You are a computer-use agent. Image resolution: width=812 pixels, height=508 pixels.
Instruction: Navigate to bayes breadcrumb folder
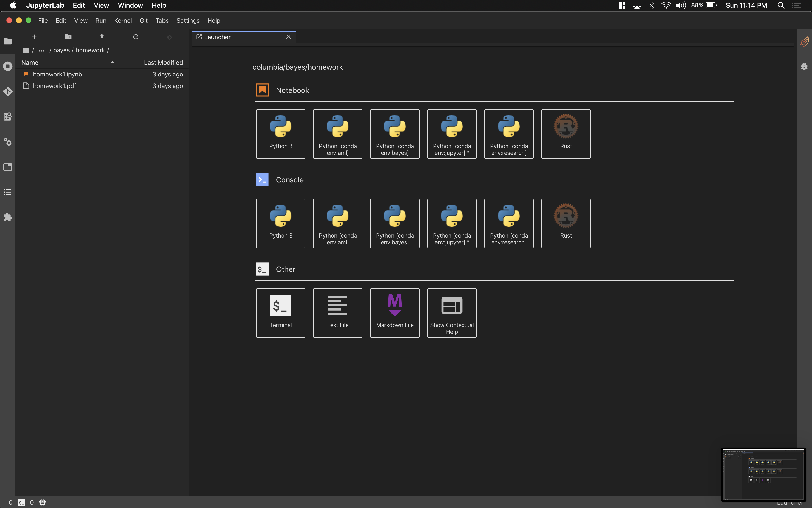point(61,50)
